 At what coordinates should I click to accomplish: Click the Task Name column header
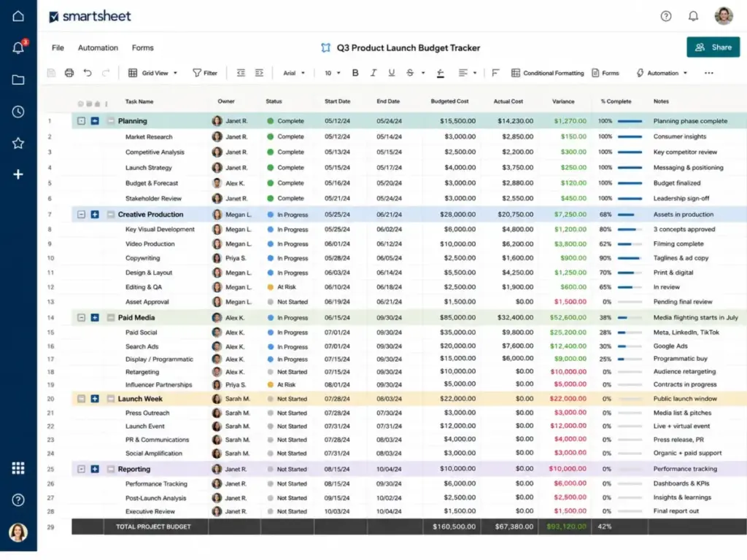(x=139, y=101)
